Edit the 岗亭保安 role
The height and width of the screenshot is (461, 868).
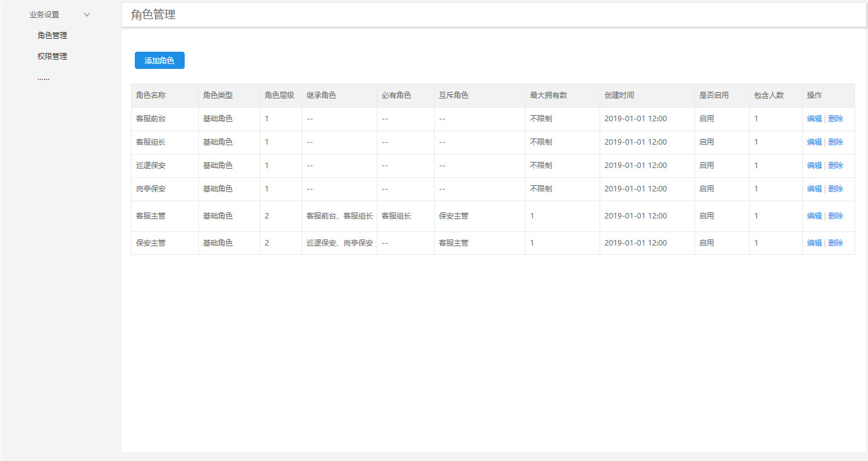(814, 188)
